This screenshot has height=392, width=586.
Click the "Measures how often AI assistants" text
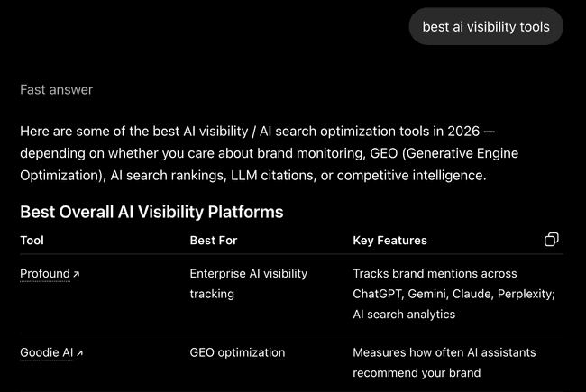tap(444, 352)
